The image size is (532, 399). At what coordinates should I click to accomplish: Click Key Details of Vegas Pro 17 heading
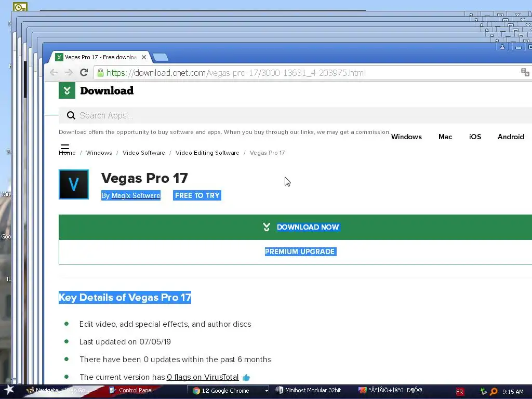(x=125, y=297)
